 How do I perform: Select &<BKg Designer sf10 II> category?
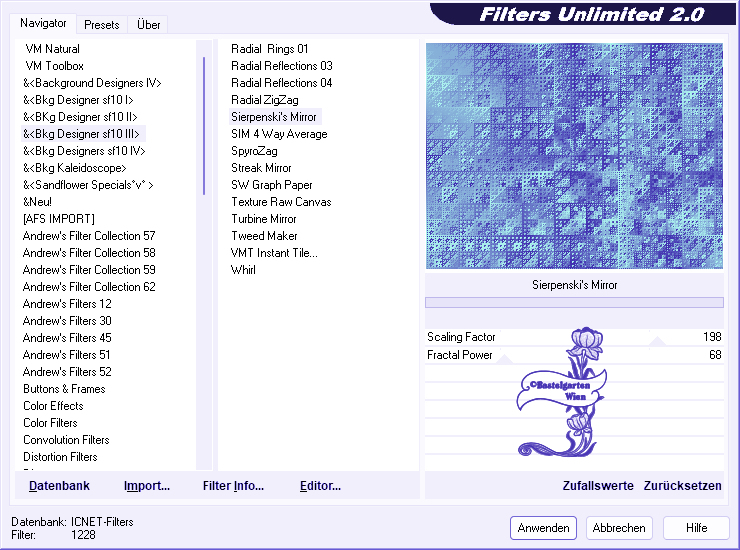coord(80,117)
